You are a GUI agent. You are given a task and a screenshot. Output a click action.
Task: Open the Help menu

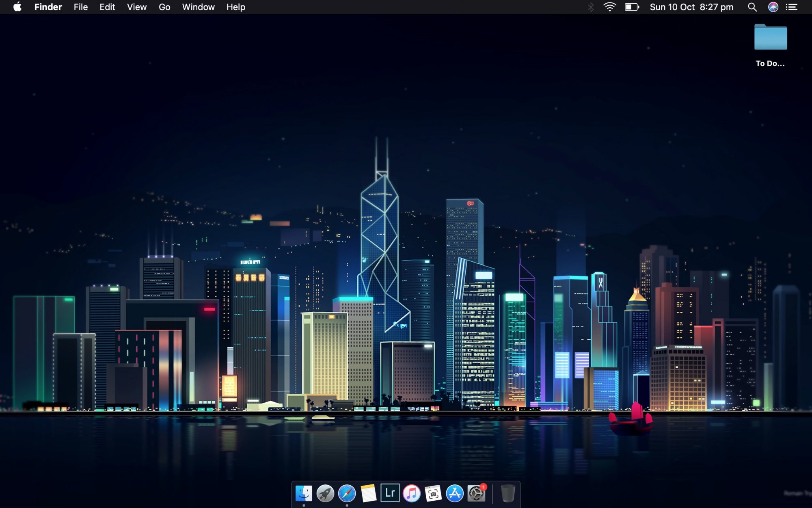(236, 7)
